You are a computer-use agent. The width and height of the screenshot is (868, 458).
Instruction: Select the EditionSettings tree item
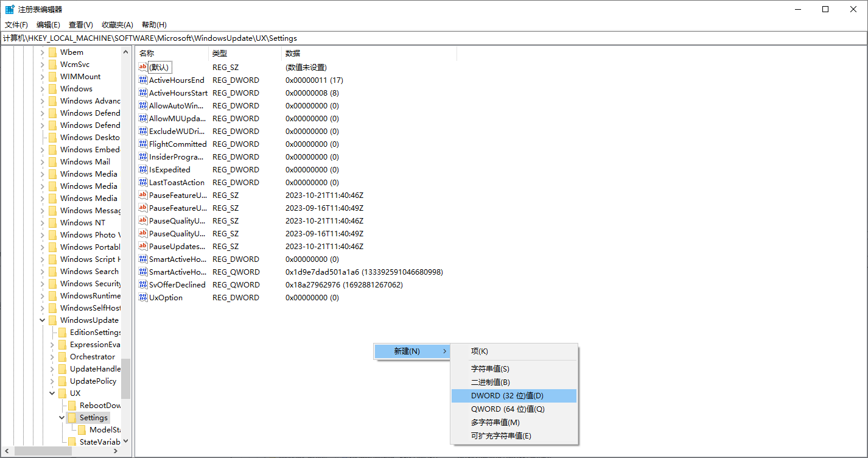click(x=95, y=332)
